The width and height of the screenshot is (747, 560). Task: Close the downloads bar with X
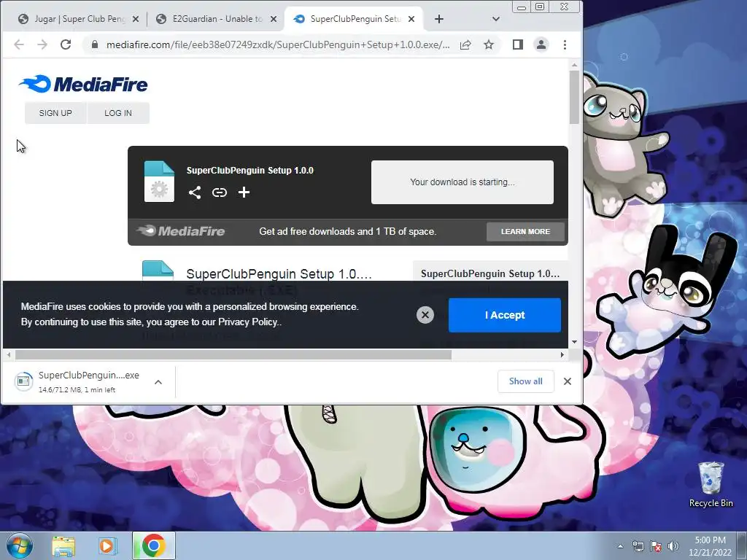coord(568,381)
